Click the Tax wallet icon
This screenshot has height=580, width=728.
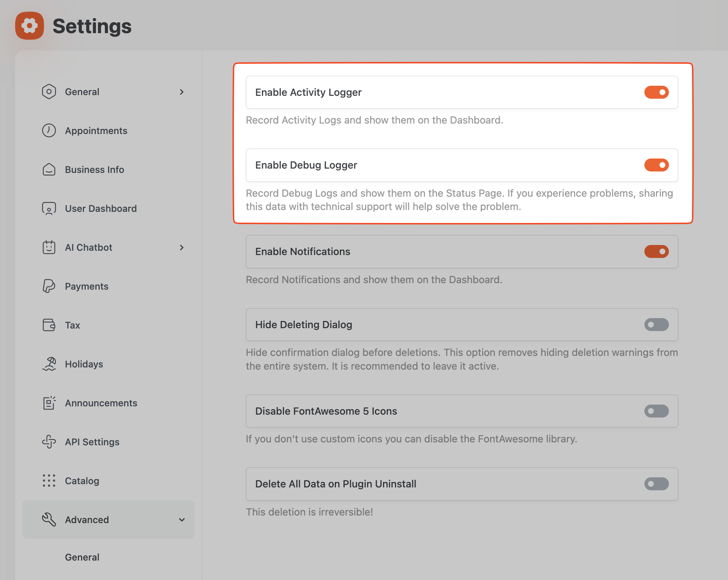point(49,325)
